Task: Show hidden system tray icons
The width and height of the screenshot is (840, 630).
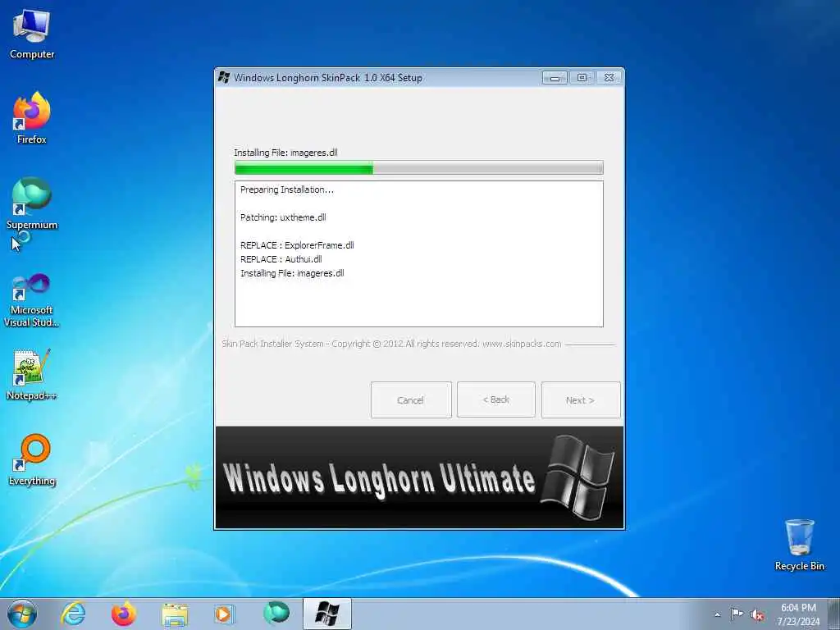Action: [x=717, y=614]
